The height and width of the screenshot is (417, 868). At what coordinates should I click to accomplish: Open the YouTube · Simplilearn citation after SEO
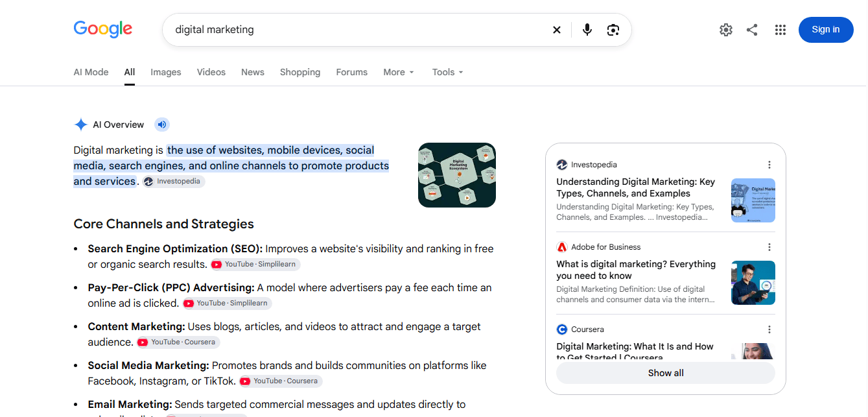(255, 265)
